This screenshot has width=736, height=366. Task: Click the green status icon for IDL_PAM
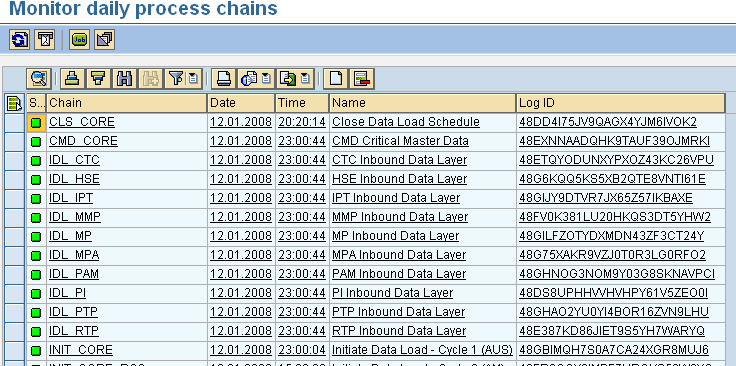click(x=36, y=274)
